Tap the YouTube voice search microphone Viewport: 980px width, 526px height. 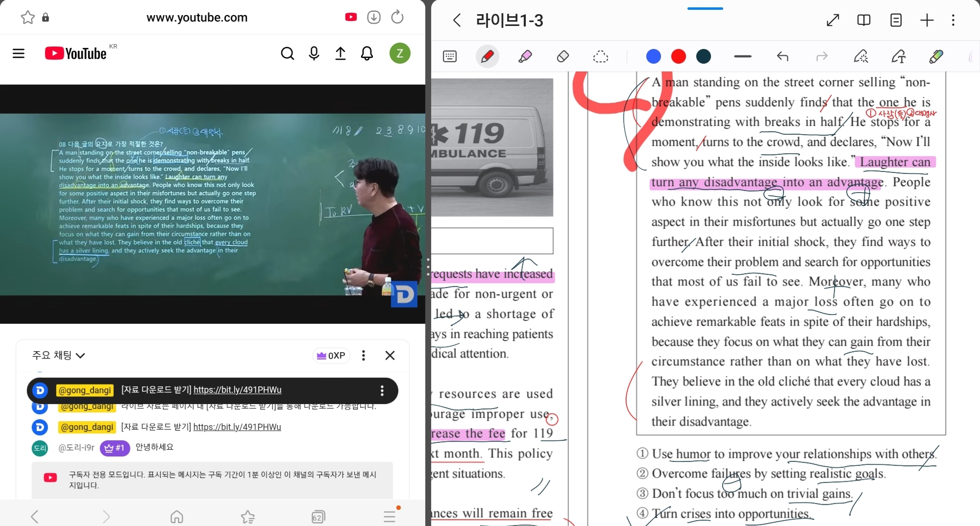pos(314,53)
